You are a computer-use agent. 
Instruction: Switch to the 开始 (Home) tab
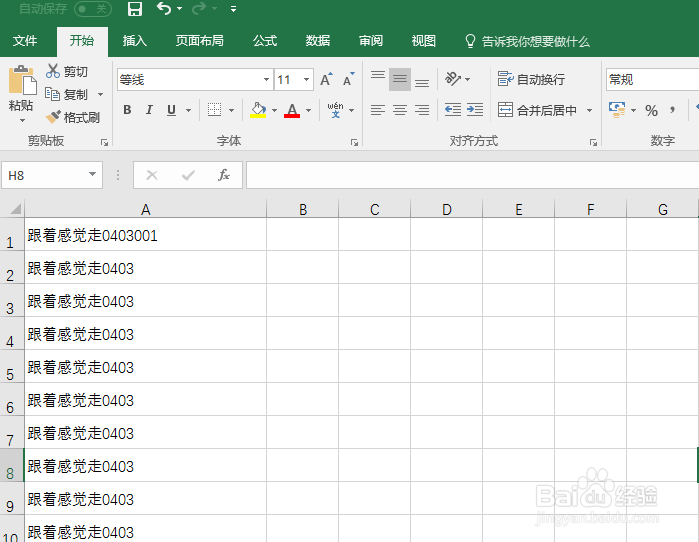[x=82, y=41]
